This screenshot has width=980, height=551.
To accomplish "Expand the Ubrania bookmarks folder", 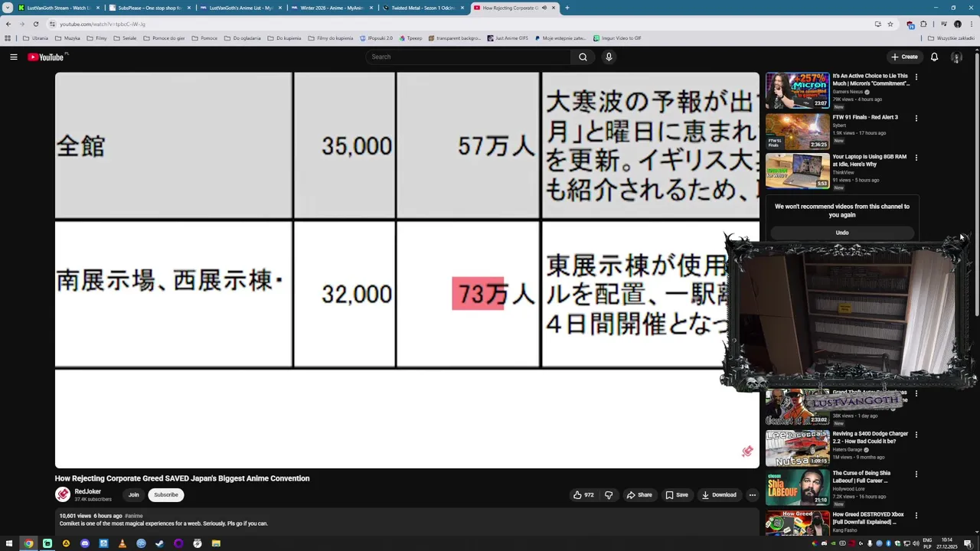I will pyautogui.click(x=35, y=37).
